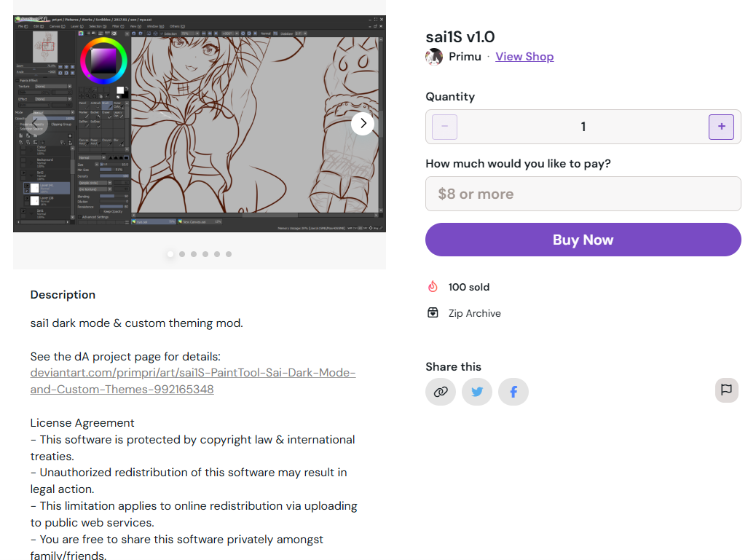The height and width of the screenshot is (560, 756).
Task: Click the second carousel dot
Action: click(x=182, y=254)
